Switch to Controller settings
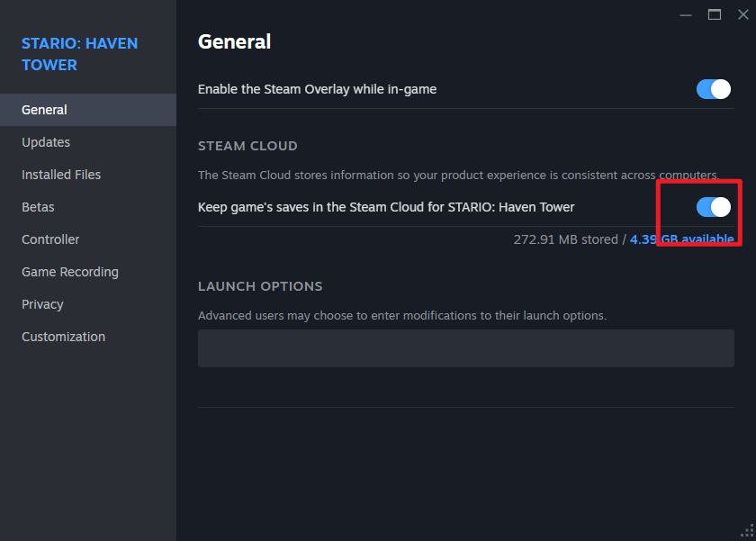The height and width of the screenshot is (541, 756). pyautogui.click(x=50, y=239)
